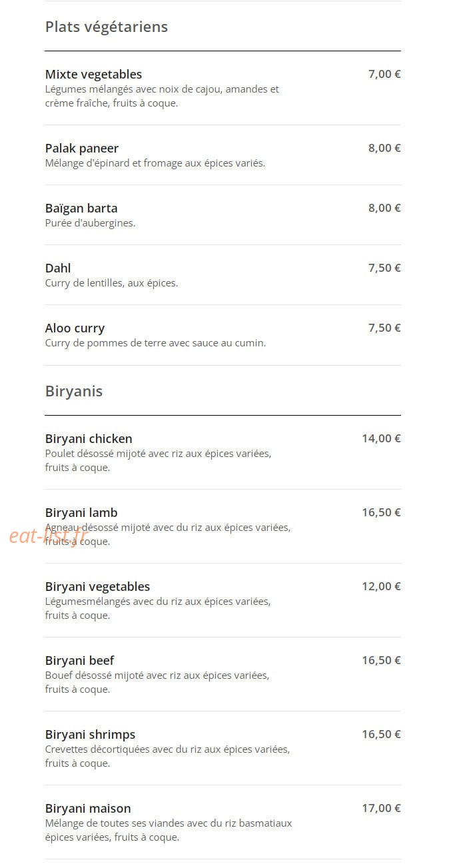Pick the Aloo curry dish

coord(75,328)
